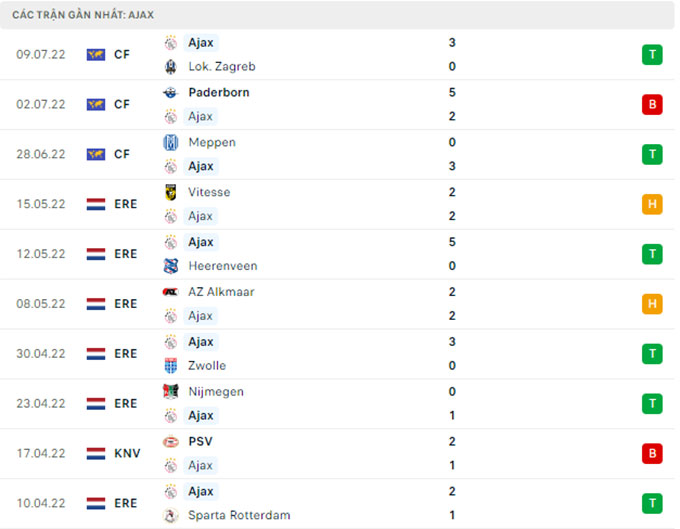Screen dimensions: 680x529
Task: Click the AZ Alkmaar club crest icon
Action: (170, 292)
